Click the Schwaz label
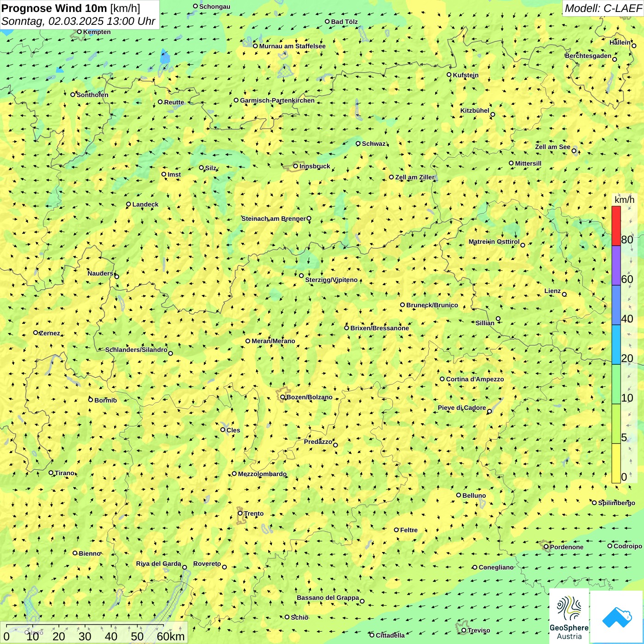644x644 pixels. pyautogui.click(x=374, y=144)
